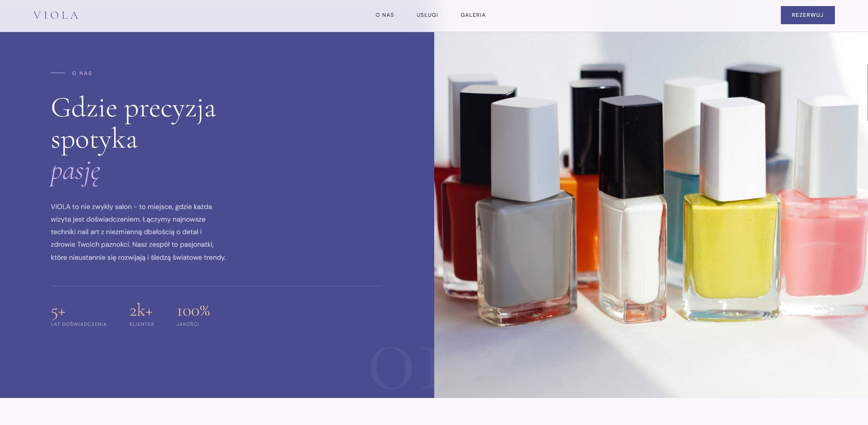868x425 pixels.
Task: Open the GALERIA navigation link
Action: point(473,15)
